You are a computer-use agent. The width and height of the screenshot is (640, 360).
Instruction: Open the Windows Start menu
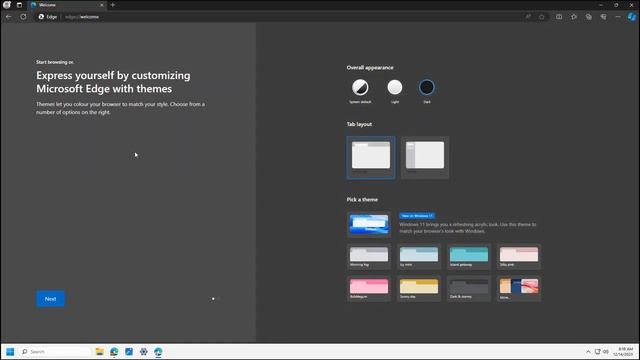tap(10, 351)
